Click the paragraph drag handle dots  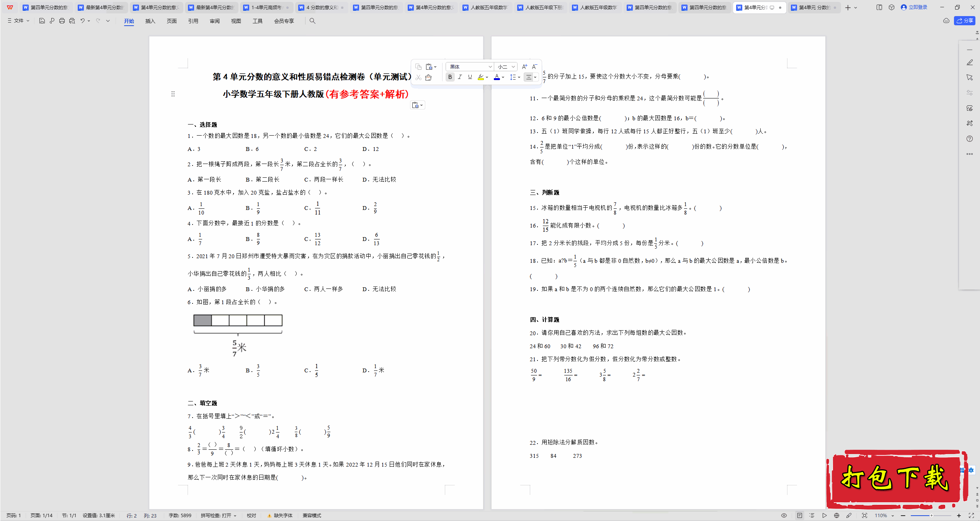173,94
